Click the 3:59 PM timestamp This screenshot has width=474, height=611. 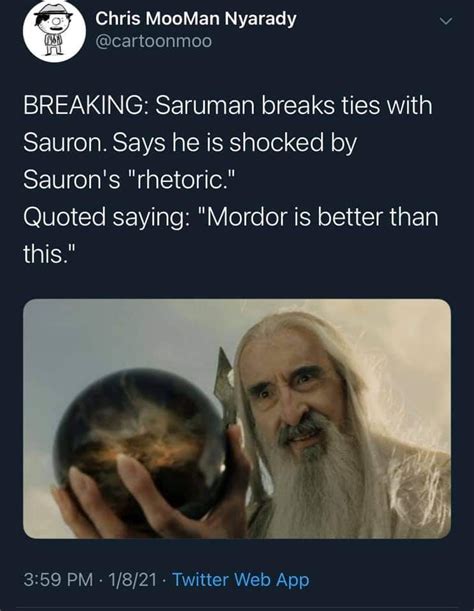point(58,579)
